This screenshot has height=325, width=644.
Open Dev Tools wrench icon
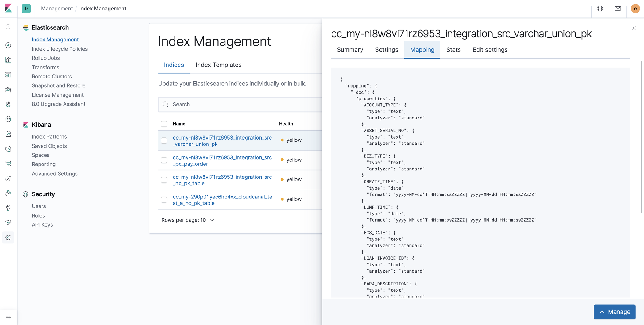coord(8,208)
